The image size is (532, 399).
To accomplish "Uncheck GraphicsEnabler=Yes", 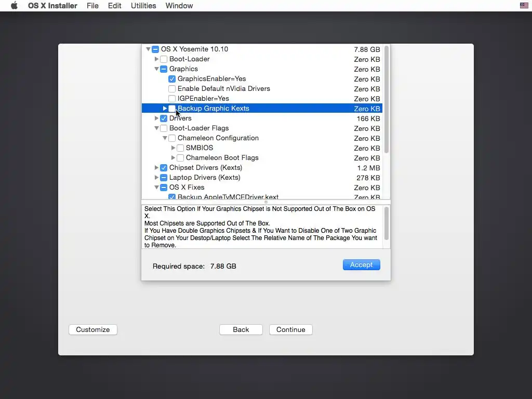I will (x=172, y=79).
